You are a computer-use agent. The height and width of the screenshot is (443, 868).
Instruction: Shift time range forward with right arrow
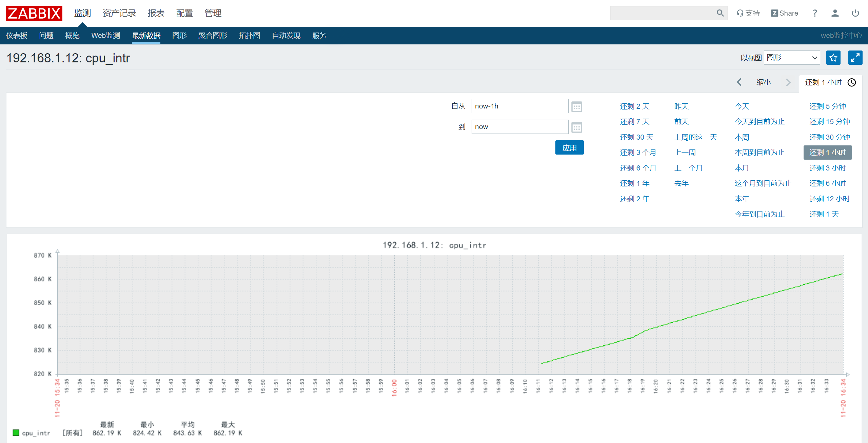(x=788, y=82)
